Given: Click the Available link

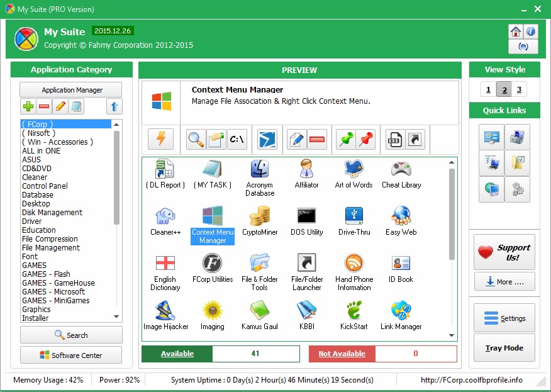Looking at the screenshot, I should coord(177,354).
